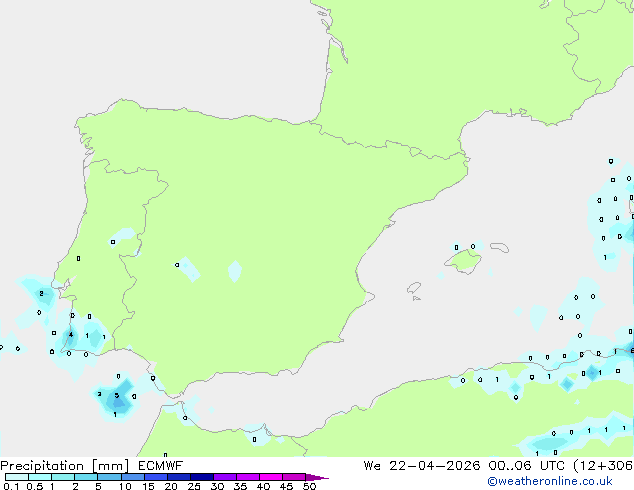Click the 45–50 mm legend color swatch
634x490 pixels.
click(x=294, y=477)
